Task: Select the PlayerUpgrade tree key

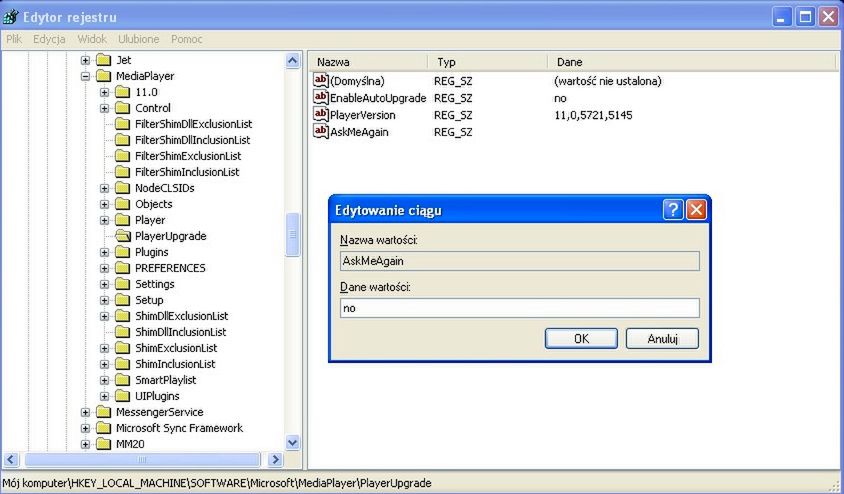Action: pyautogui.click(x=170, y=236)
